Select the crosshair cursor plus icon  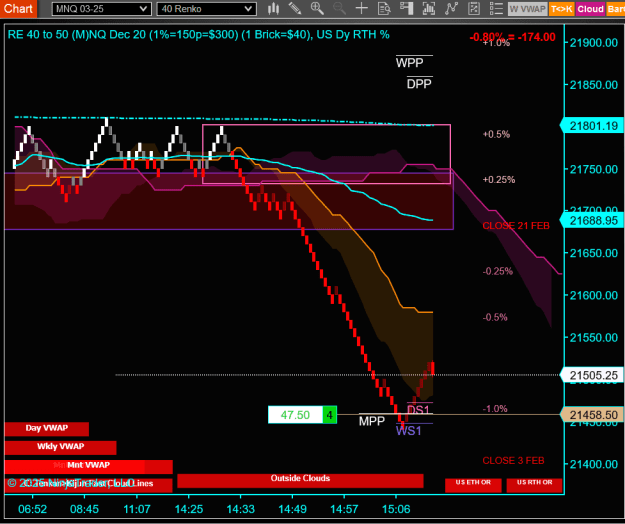click(362, 8)
